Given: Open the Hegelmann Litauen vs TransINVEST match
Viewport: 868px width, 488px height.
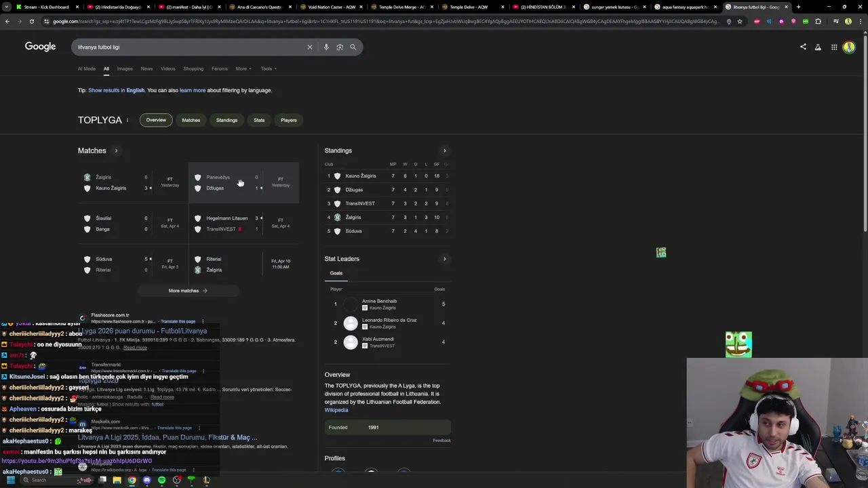Looking at the screenshot, I should click(x=243, y=224).
